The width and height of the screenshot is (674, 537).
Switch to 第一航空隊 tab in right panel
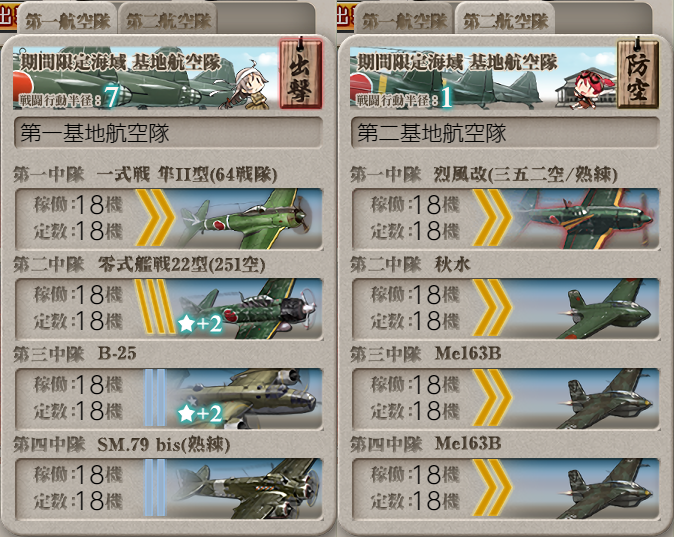[x=404, y=21]
